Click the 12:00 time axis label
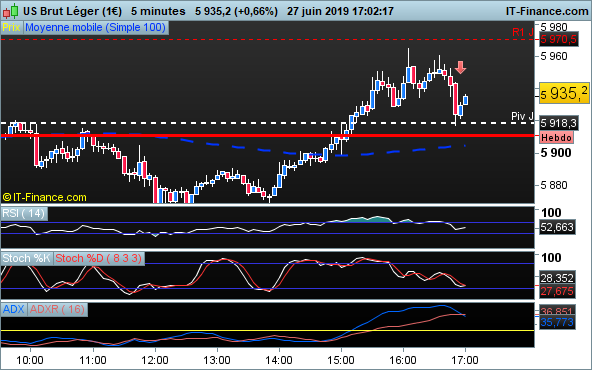592x370 pixels. (155, 360)
